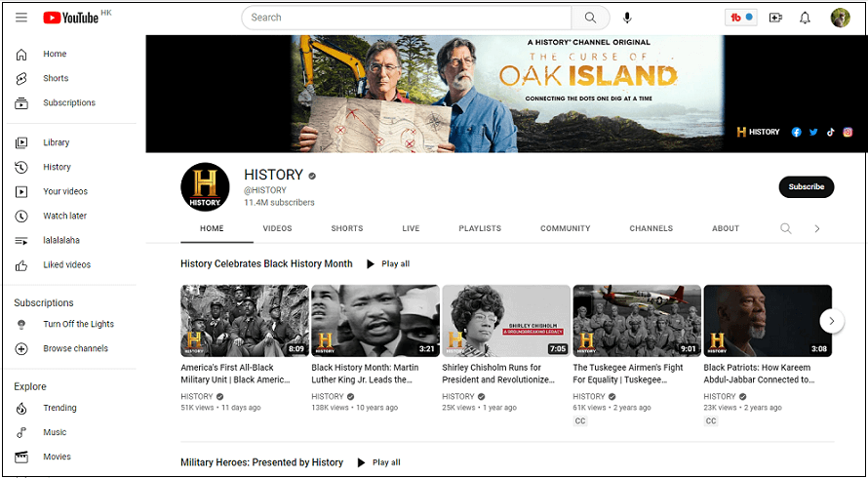The height and width of the screenshot is (478, 868).
Task: Open Instagram link on channel banner
Action: (848, 132)
